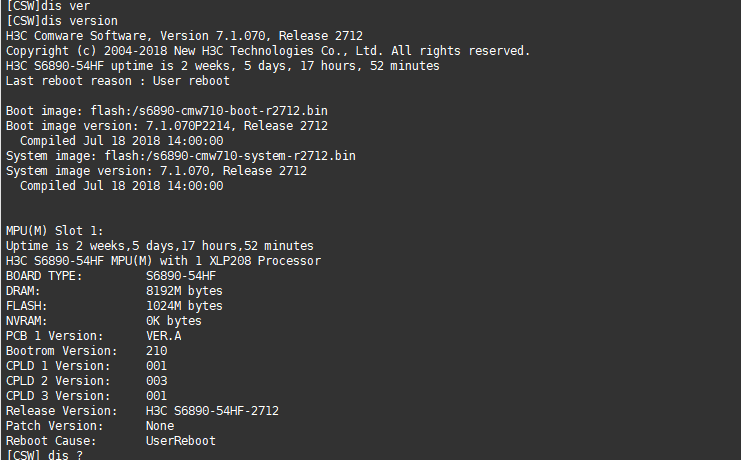Click the "Boot image version" line

[x=166, y=126]
